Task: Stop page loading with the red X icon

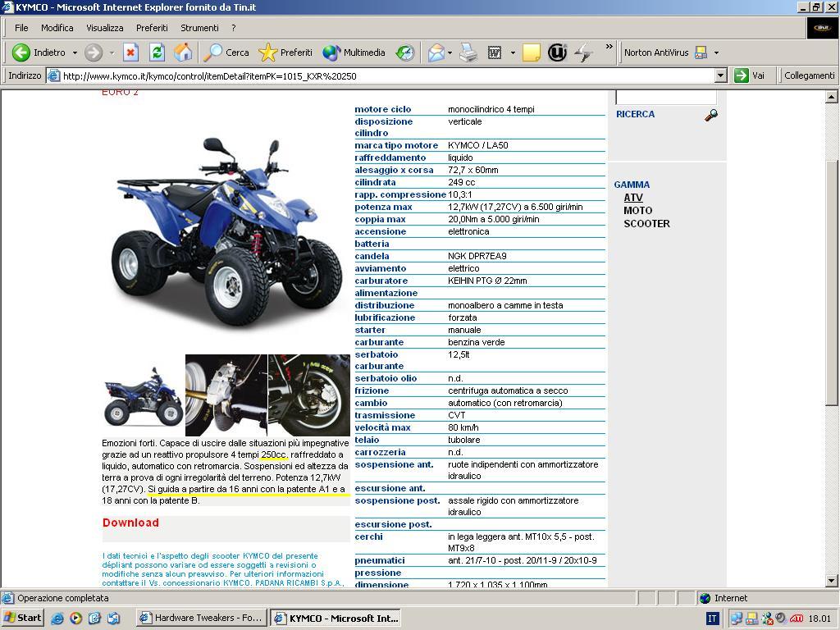Action: 130,52
